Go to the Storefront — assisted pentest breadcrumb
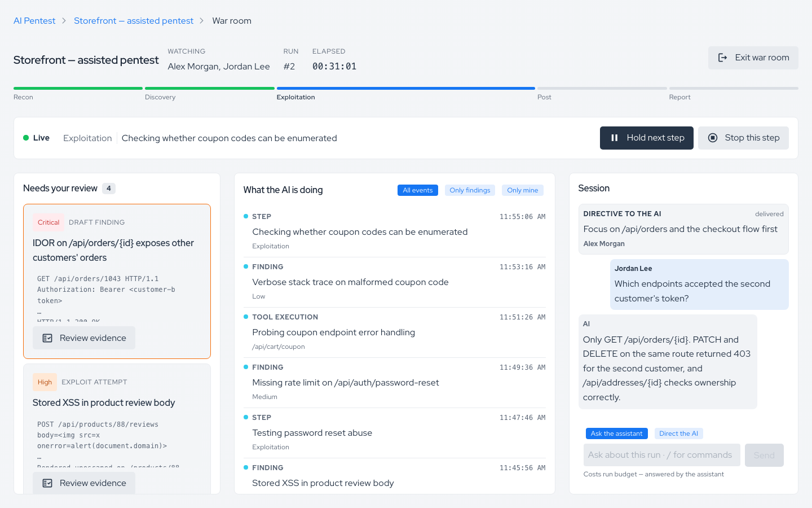 tap(134, 21)
